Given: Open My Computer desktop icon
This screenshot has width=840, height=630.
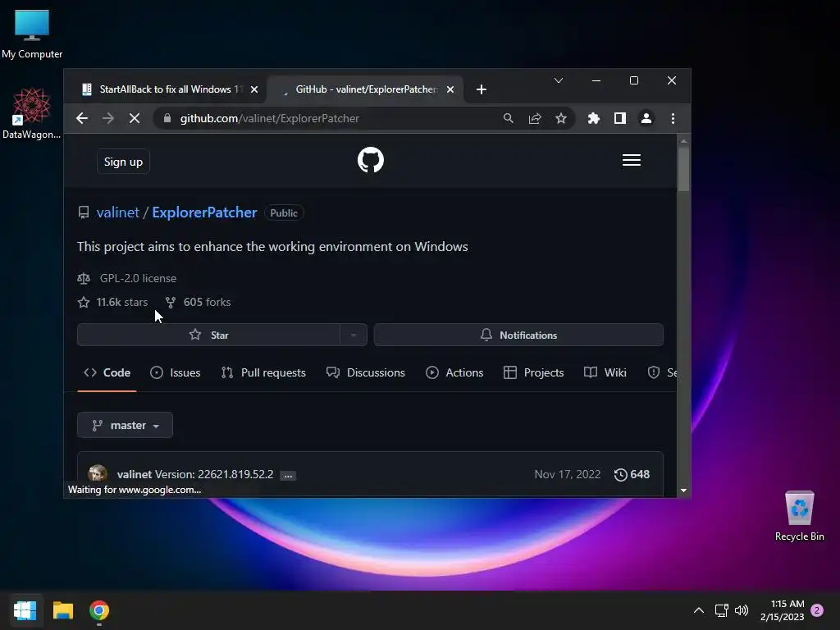Looking at the screenshot, I should [x=32, y=34].
